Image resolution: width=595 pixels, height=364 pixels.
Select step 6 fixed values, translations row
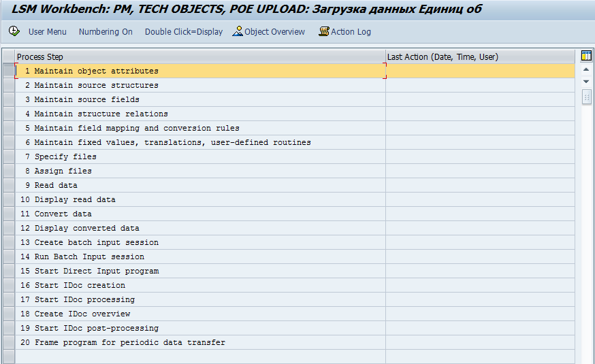[x=200, y=143]
